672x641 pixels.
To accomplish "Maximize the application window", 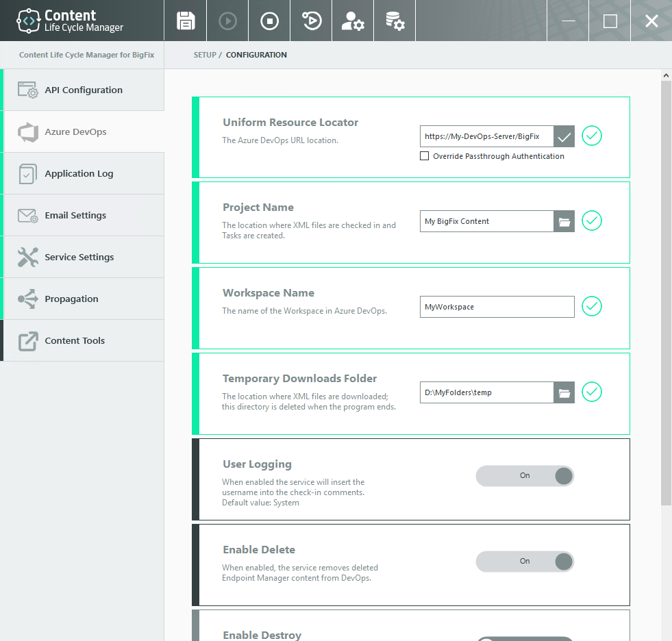I will pyautogui.click(x=610, y=21).
